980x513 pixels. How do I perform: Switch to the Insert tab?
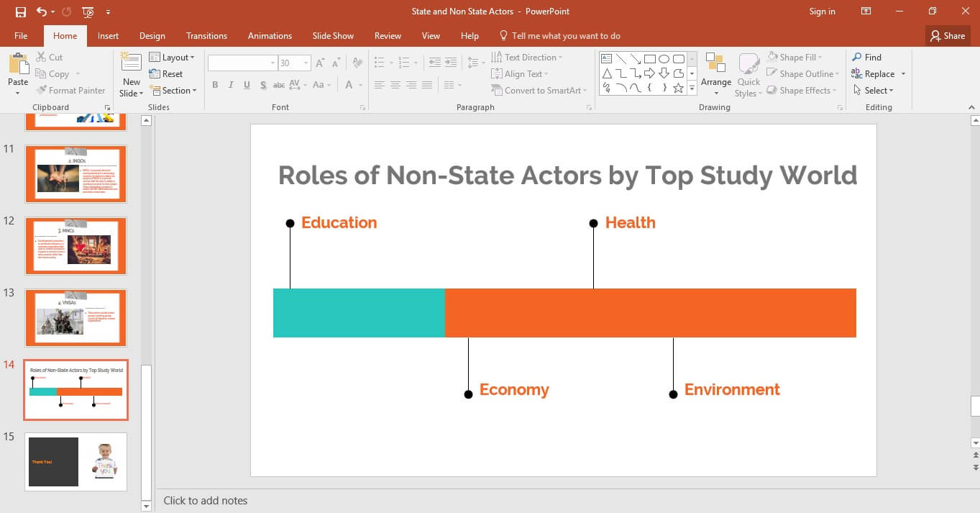(x=108, y=36)
